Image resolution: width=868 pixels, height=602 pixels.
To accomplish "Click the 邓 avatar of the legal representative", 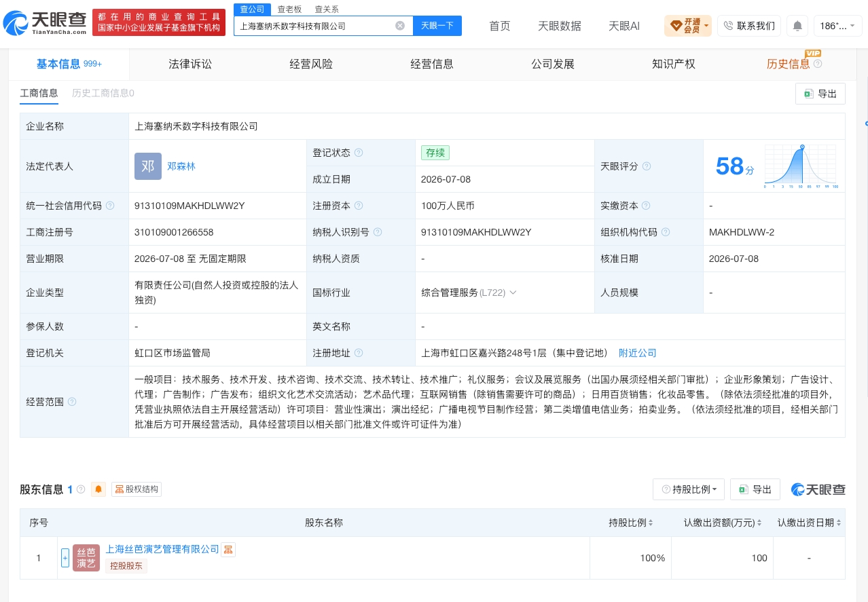I will pyautogui.click(x=148, y=166).
